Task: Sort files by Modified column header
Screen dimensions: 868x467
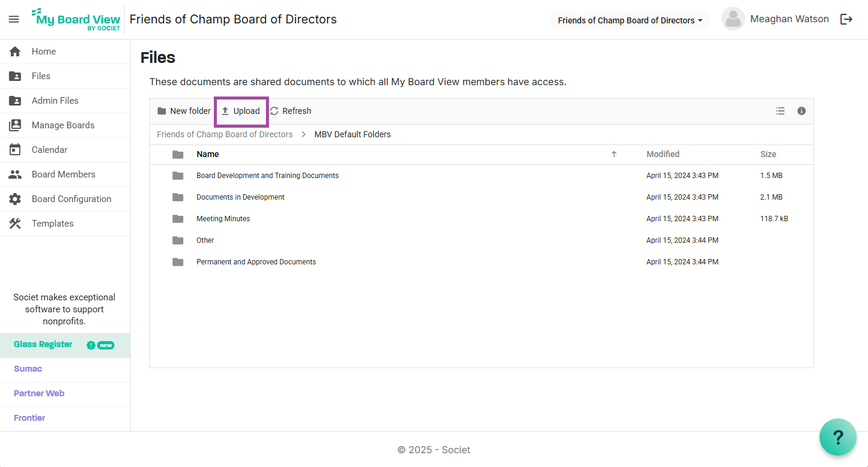Action: click(663, 154)
